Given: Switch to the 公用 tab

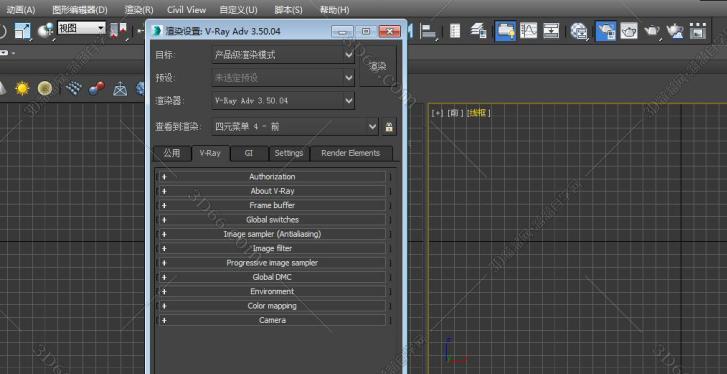Looking at the screenshot, I should [x=172, y=153].
